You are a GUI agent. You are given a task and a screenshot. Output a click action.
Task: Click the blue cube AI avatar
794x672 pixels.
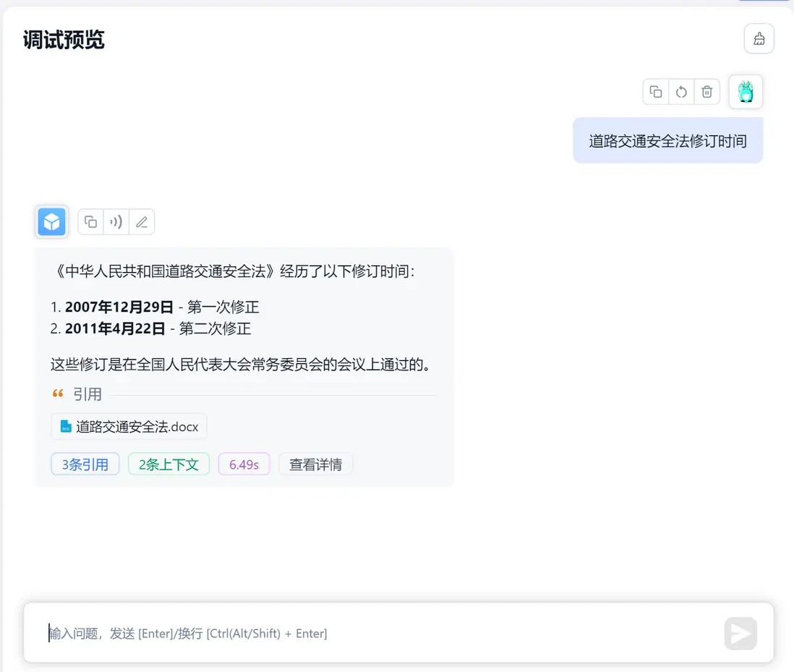pos(51,222)
